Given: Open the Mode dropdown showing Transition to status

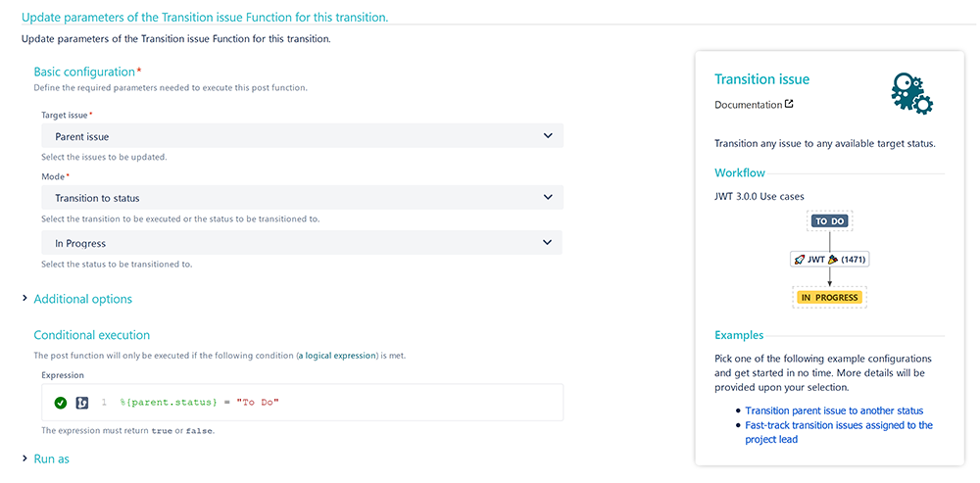Looking at the screenshot, I should point(303,198).
